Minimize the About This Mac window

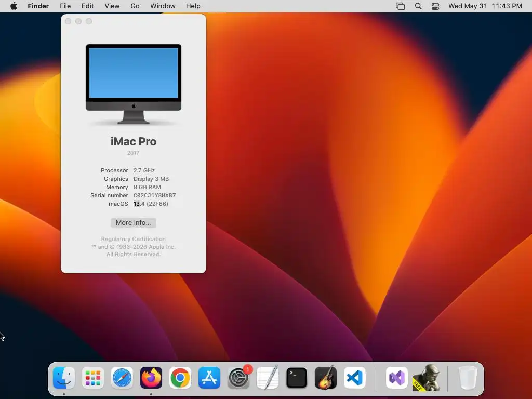[x=78, y=21]
